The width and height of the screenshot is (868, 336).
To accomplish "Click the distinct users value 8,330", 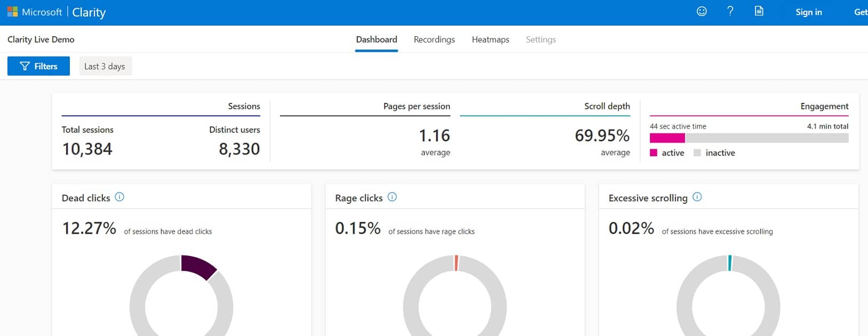I will coord(239,149).
